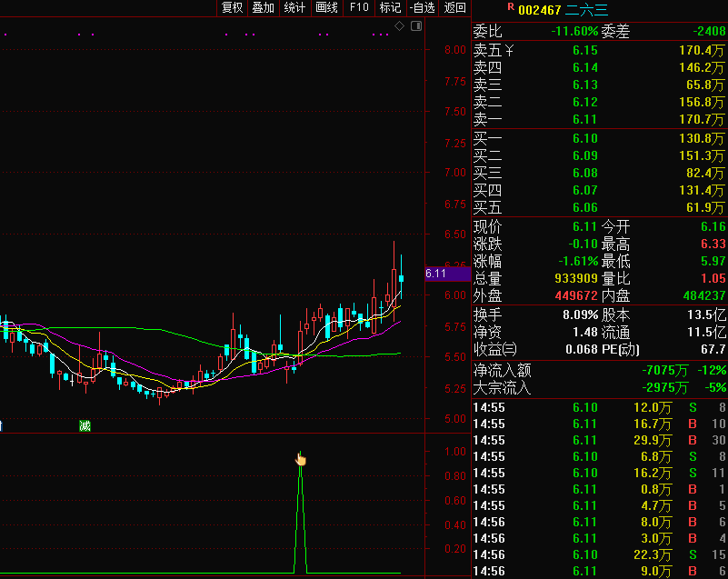This screenshot has height=579, width=728.
Task: Click 总量 value 933909
Action: point(575,278)
